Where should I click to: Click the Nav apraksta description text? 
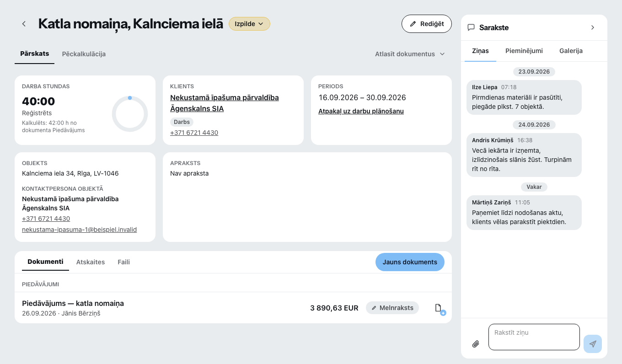pyautogui.click(x=189, y=173)
